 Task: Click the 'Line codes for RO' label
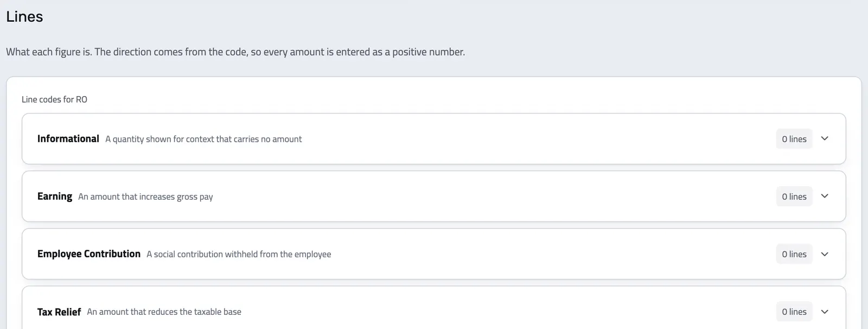54,99
